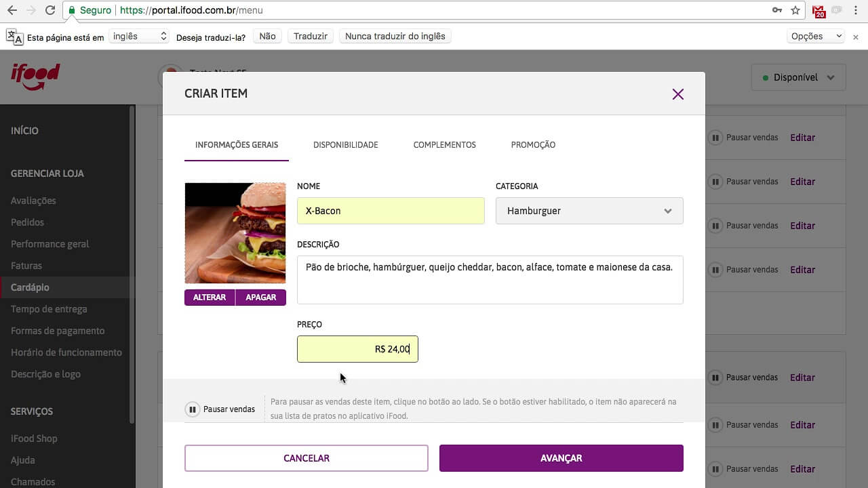
Task: Open Ajuda in the sidebar
Action: (x=22, y=460)
